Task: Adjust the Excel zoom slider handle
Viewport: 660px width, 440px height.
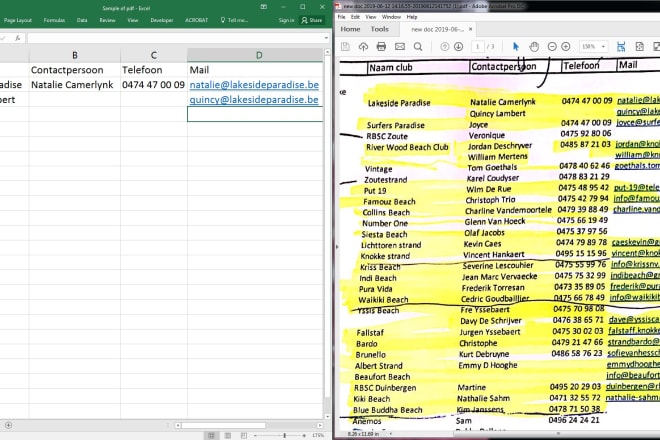Action: pyautogui.click(x=285, y=435)
